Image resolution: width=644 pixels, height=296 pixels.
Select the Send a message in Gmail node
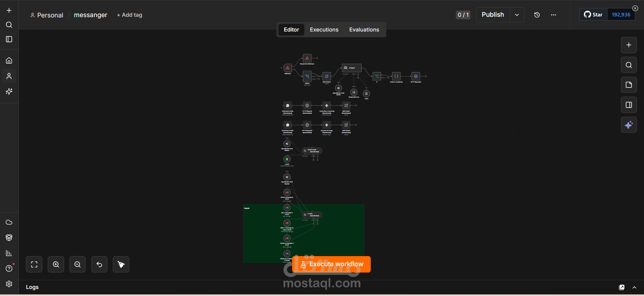coord(287,192)
